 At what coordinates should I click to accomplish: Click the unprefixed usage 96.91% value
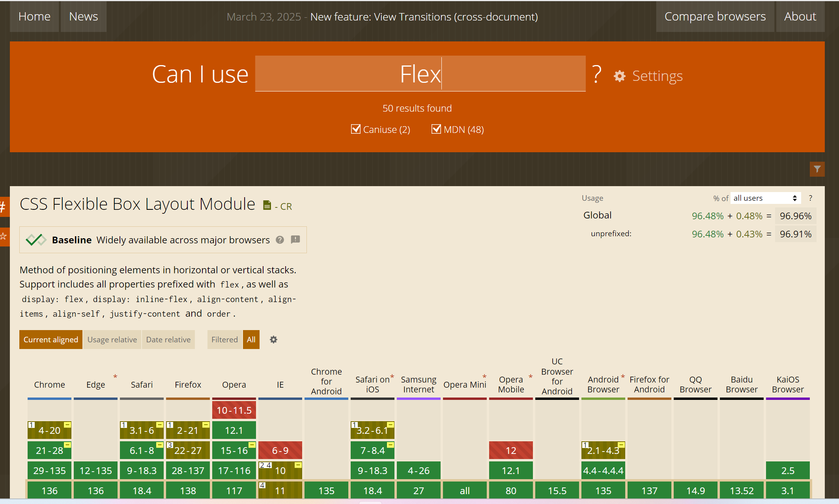coord(796,234)
